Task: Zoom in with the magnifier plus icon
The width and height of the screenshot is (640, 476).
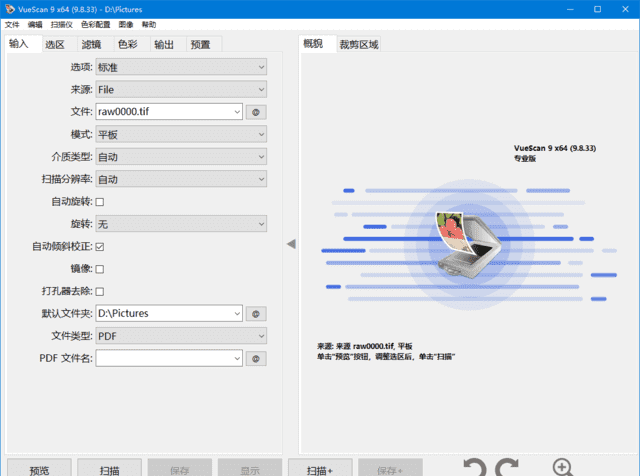Action: click(563, 468)
